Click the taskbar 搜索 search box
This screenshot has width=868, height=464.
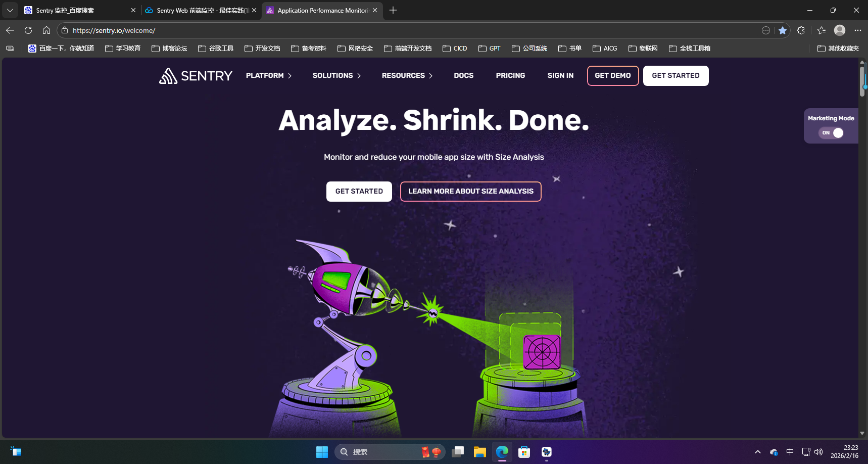coord(390,452)
